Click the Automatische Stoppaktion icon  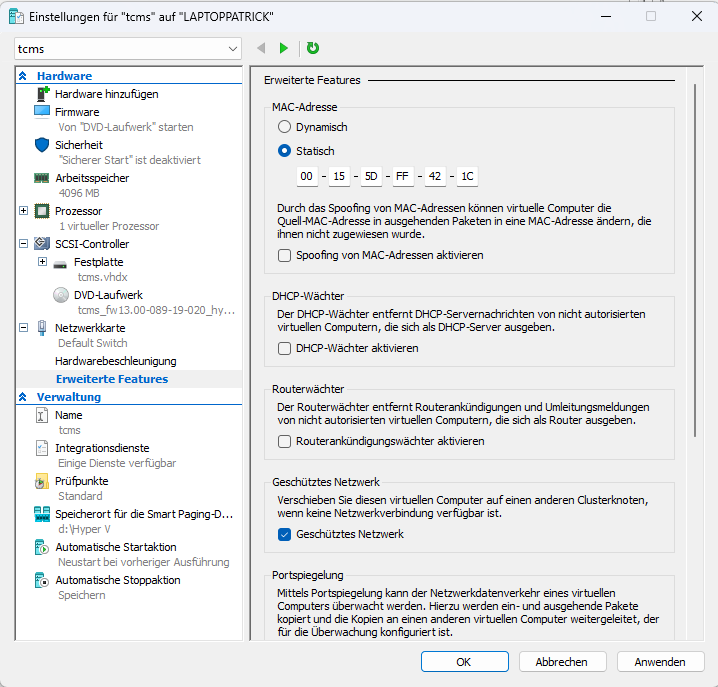(x=42, y=580)
